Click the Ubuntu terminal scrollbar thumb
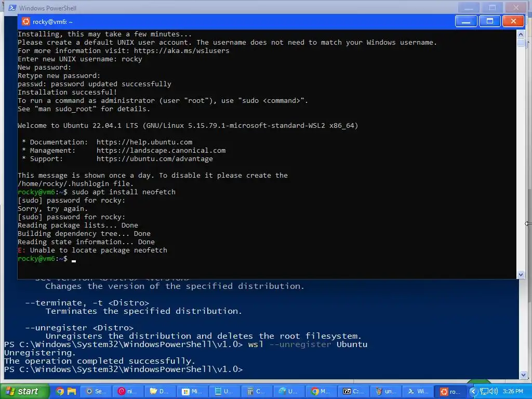The height and width of the screenshot is (399, 532). (x=521, y=43)
